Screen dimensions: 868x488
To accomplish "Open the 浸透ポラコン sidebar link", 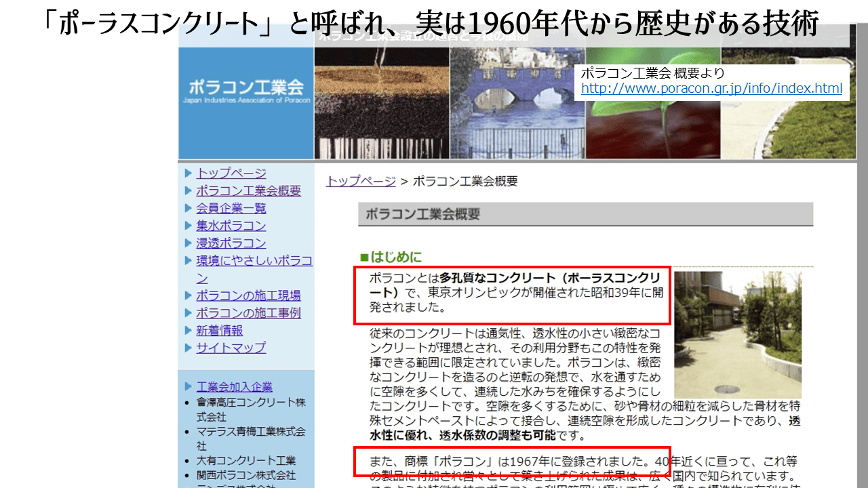I will (x=231, y=243).
